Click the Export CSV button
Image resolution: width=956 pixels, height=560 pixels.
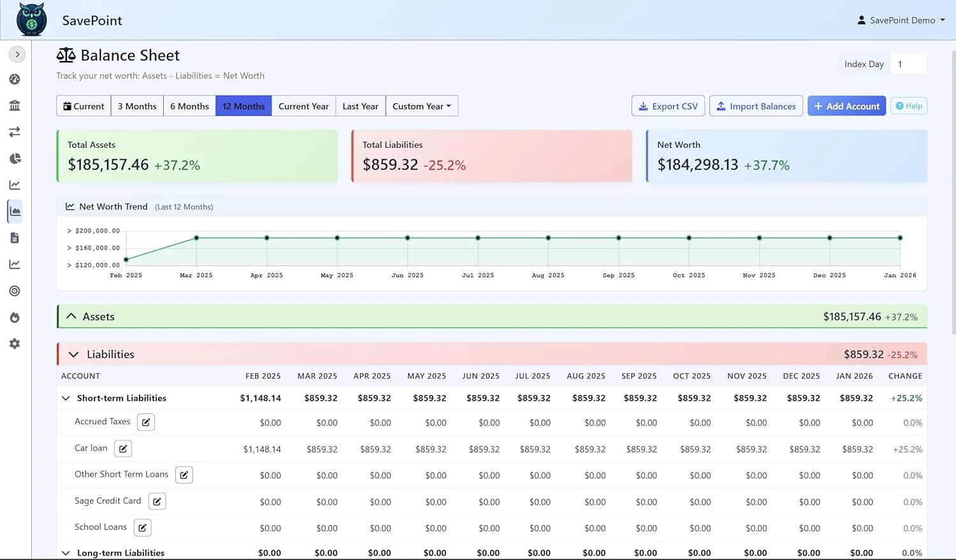668,106
